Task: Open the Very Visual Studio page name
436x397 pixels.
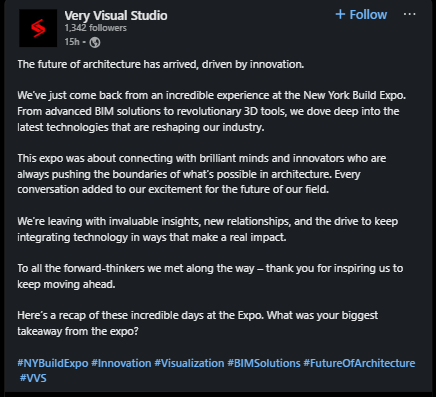Action: 116,16
